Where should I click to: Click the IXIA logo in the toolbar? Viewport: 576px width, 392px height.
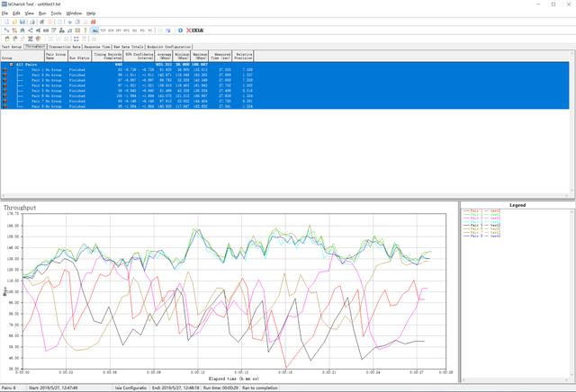pyautogui.click(x=193, y=29)
